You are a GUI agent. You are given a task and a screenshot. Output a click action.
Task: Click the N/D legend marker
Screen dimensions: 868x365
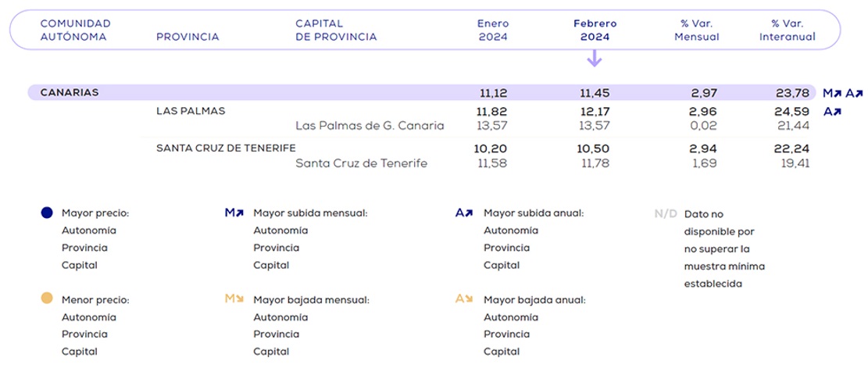666,213
